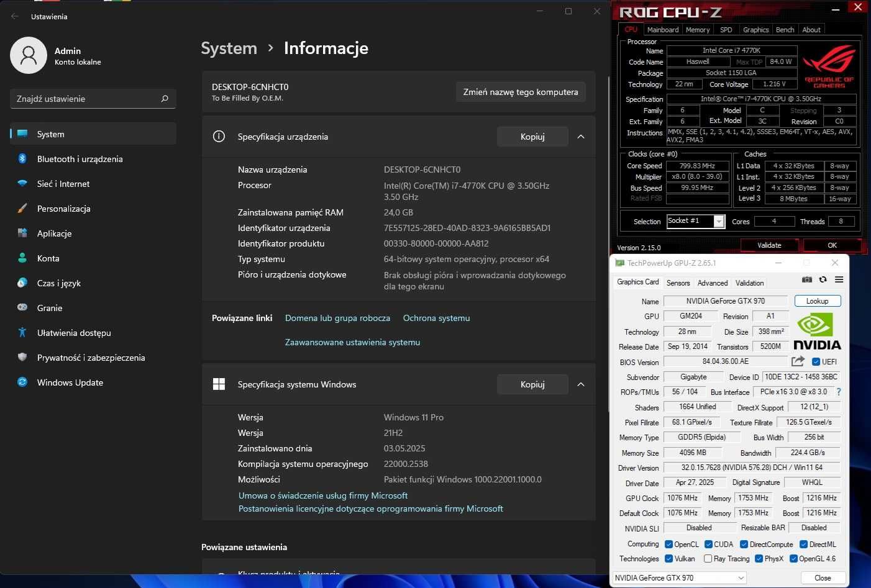Viewport: 871px width, 588px height.
Task: Open the Sensors tab in GPU-Z
Action: point(678,283)
